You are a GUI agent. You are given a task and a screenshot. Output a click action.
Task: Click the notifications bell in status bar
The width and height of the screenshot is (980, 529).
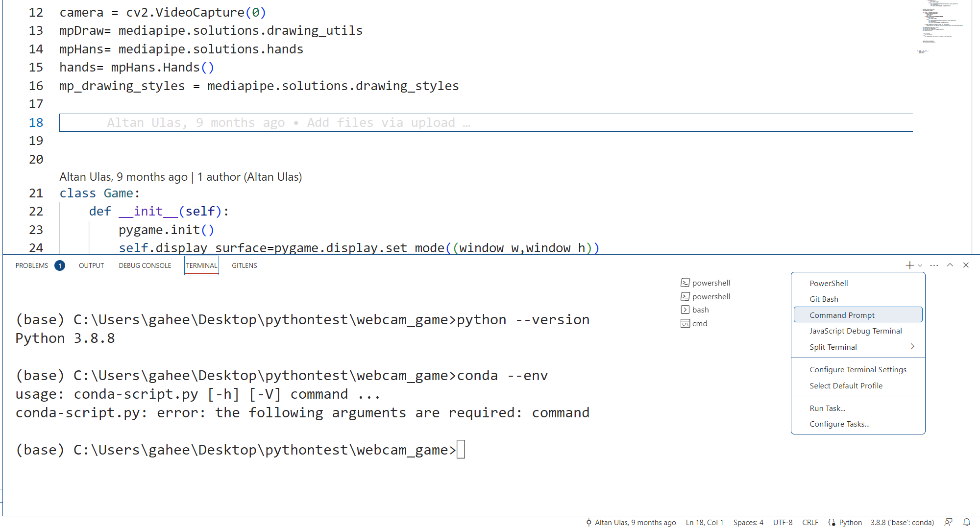coord(967,522)
